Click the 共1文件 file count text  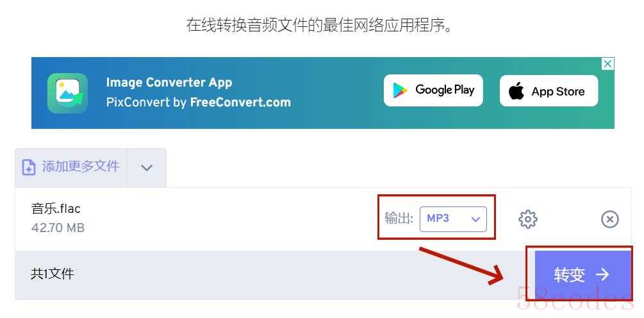[x=52, y=274]
